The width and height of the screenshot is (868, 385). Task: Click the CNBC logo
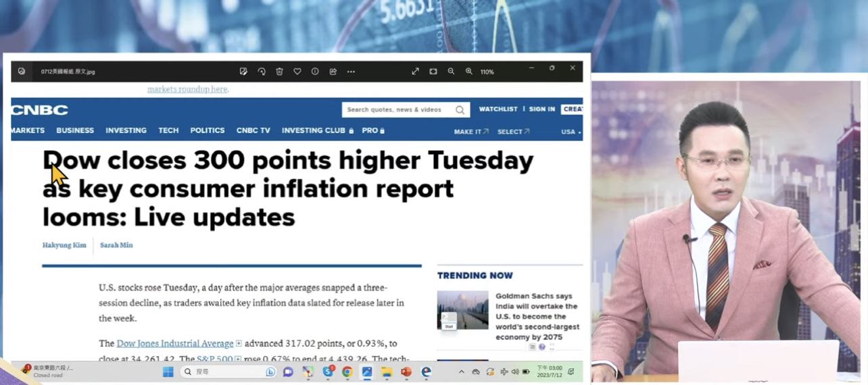click(x=39, y=109)
